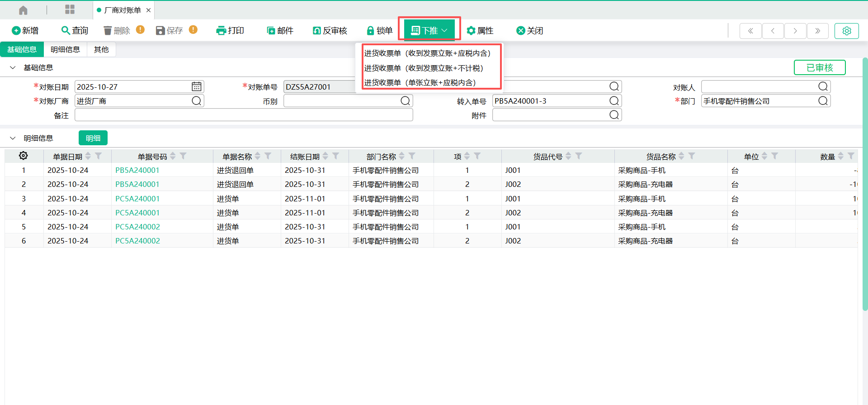868x405 pixels.
Task: Click the search icon in department field
Action: coord(823,101)
